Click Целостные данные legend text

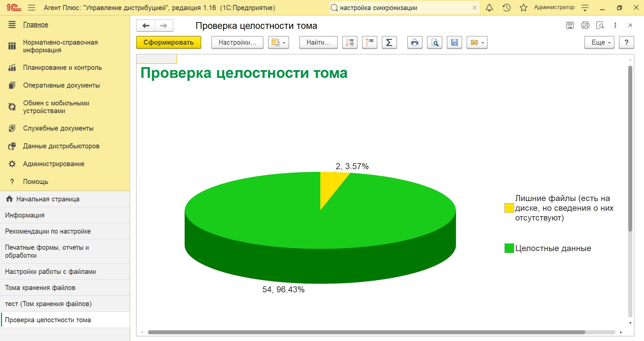click(553, 248)
